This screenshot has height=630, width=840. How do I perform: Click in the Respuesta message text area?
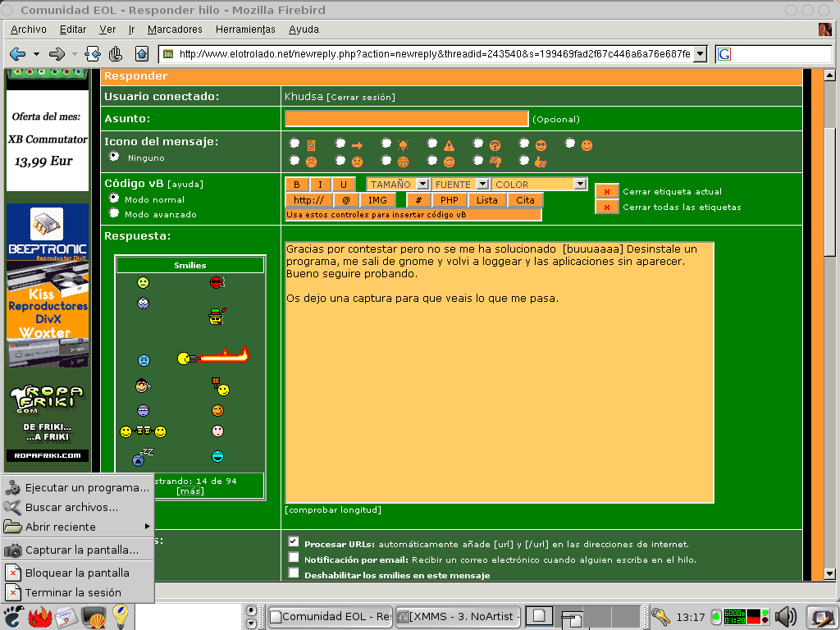[x=500, y=372]
